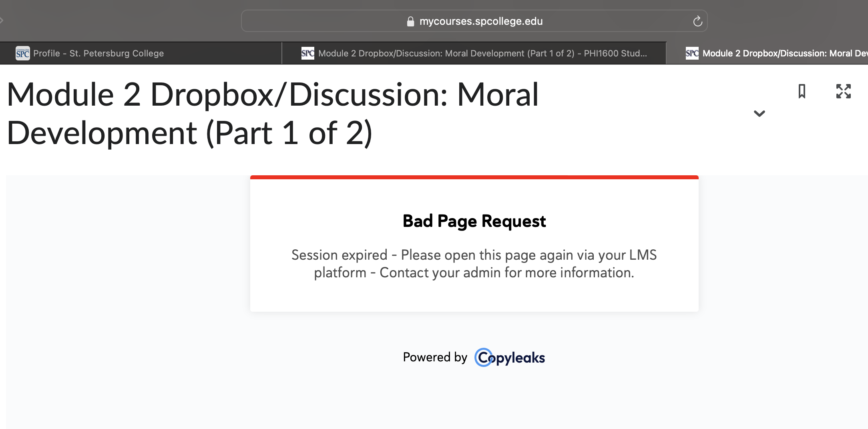Switch to the Profile St. Petersburg College tab
868x429 pixels.
98,53
